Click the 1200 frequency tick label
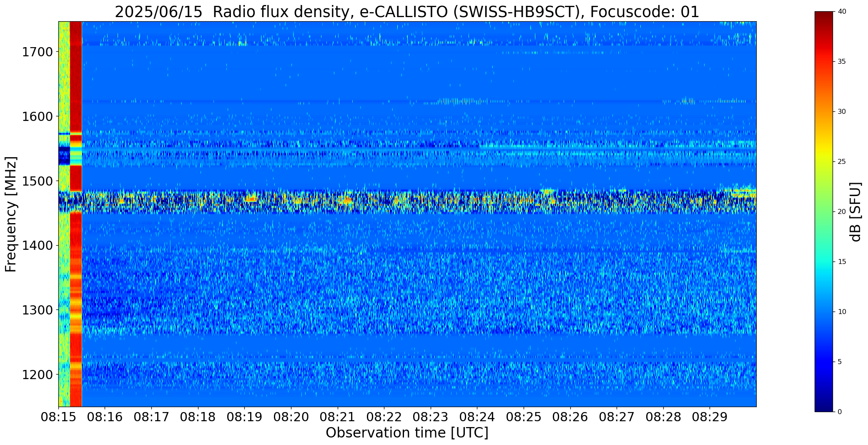Screen dimensions: 868x445 [x=37, y=375]
